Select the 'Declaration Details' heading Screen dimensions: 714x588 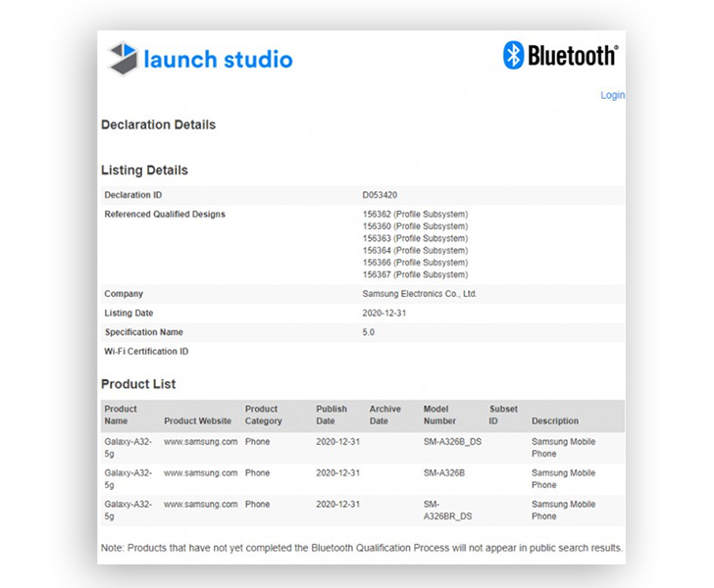159,124
